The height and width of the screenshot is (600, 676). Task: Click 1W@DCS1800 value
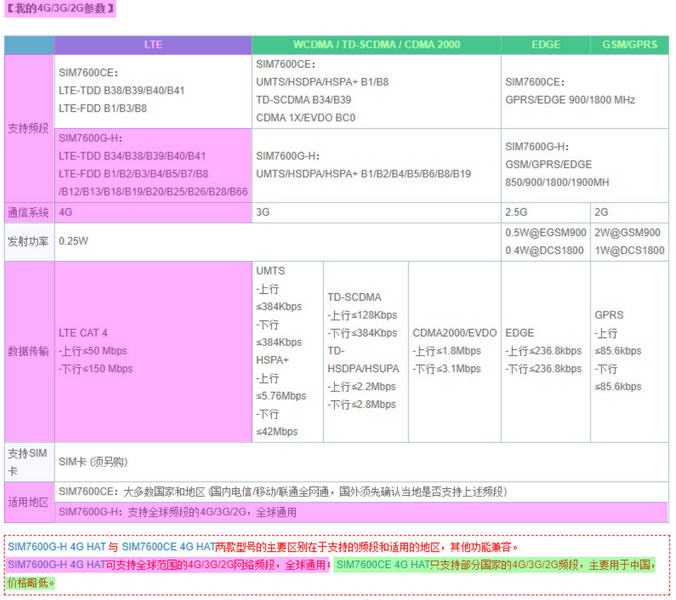629,251
